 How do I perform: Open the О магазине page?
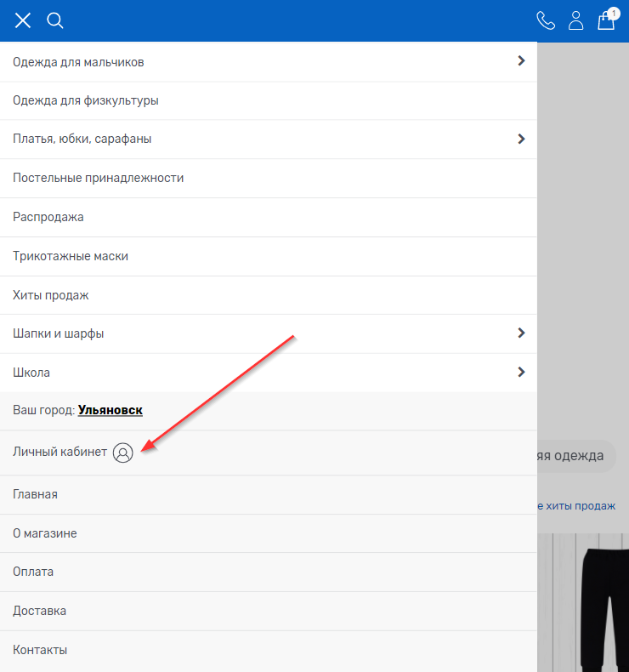(45, 533)
